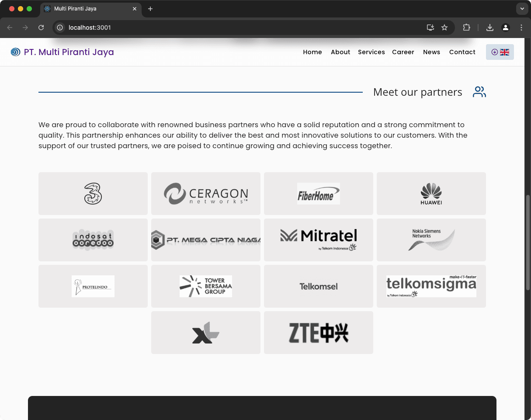
Task: Click the telkomsigma partner logo
Action: pyautogui.click(x=431, y=286)
